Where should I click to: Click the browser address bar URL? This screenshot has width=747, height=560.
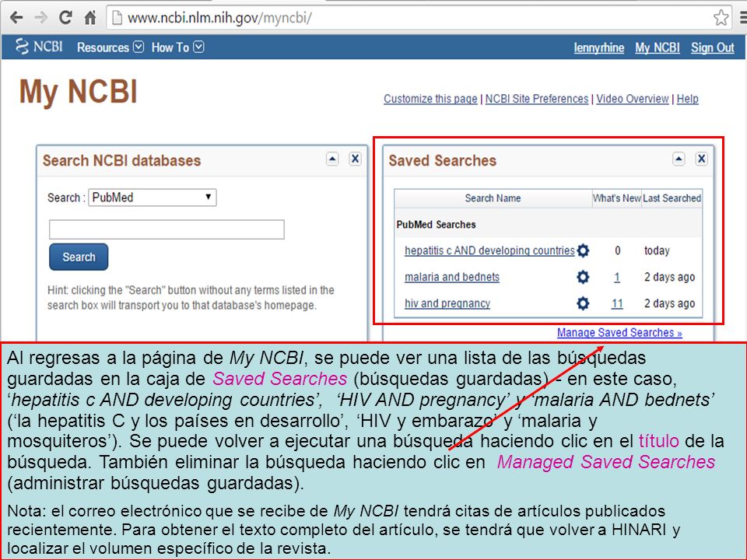click(219, 18)
